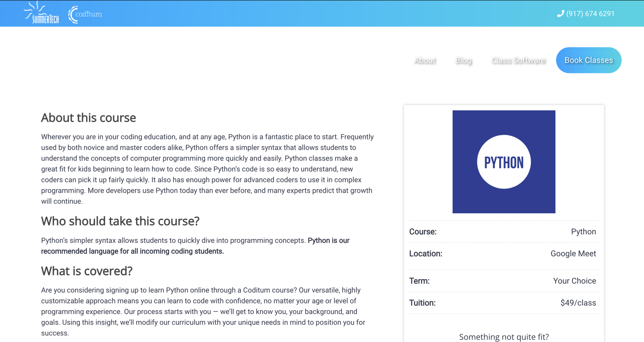Navigate to Class Software
The height and width of the screenshot is (342, 644).
[x=518, y=60]
